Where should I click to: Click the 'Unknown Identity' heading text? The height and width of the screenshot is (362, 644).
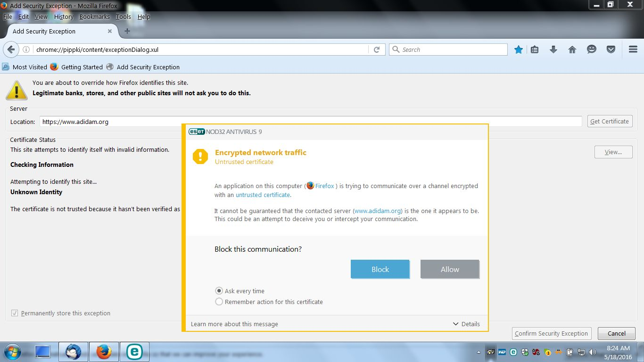(x=36, y=192)
